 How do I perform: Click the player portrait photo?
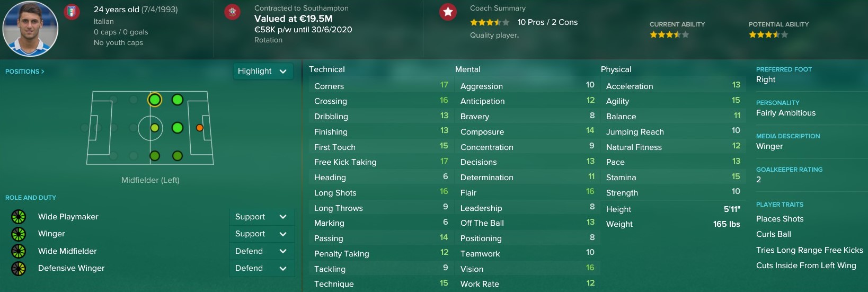(30, 28)
